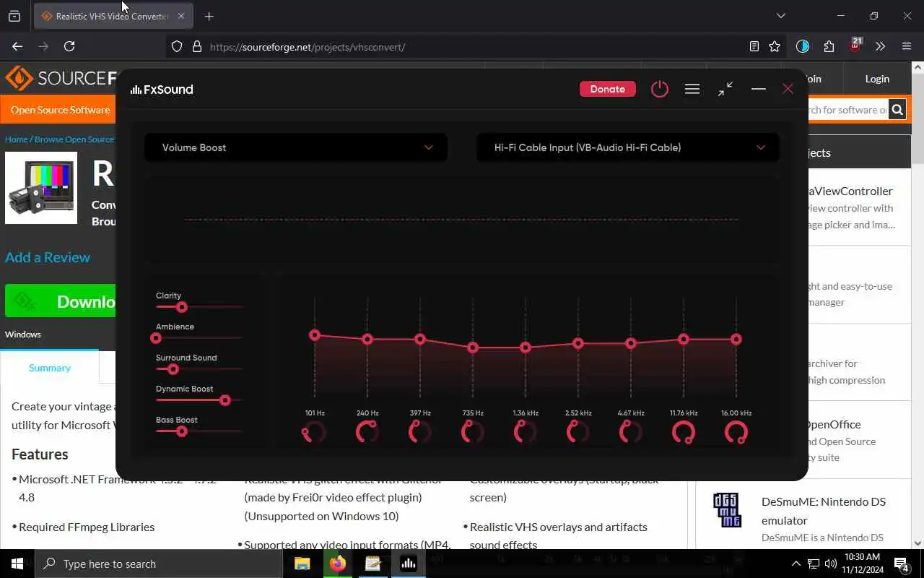This screenshot has height=578, width=924.
Task: Go back in the browser
Action: click(x=17, y=46)
